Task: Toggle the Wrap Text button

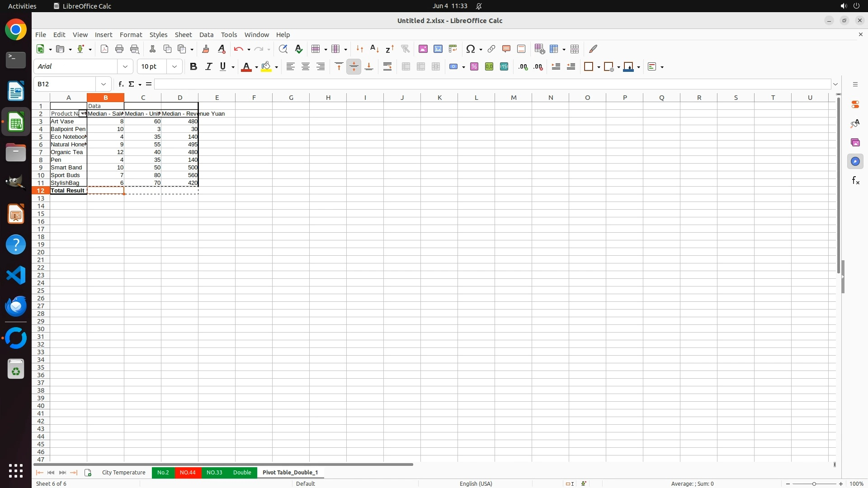Action: (x=387, y=67)
